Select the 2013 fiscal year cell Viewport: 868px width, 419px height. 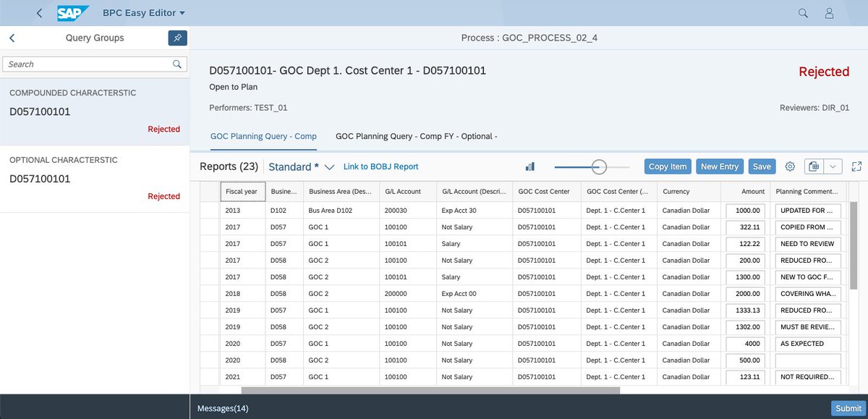(242, 211)
